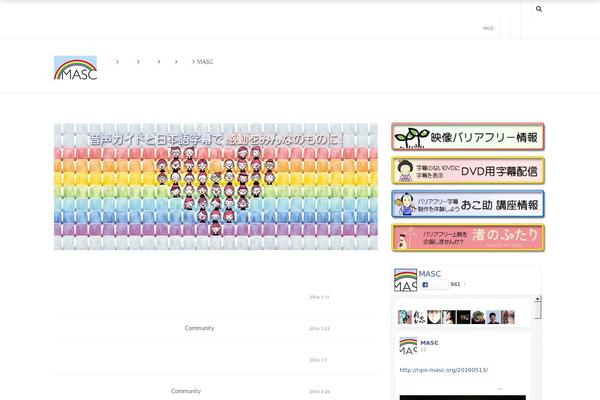
Task: Open the woman on dark background follower avatar
Action: click(x=449, y=317)
